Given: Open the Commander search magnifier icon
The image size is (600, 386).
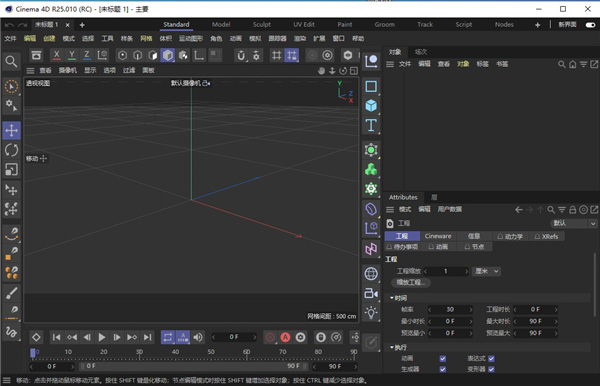Looking at the screenshot, I should click(x=11, y=62).
